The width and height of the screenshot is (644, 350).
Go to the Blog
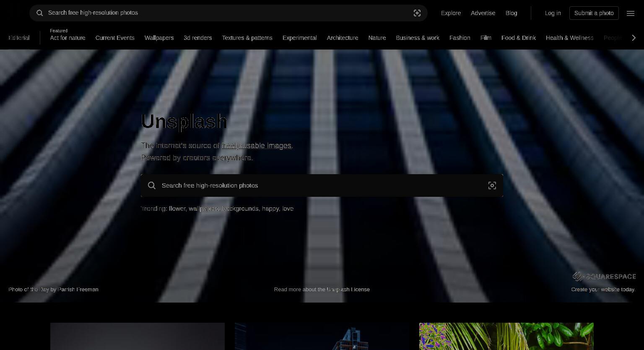point(511,13)
